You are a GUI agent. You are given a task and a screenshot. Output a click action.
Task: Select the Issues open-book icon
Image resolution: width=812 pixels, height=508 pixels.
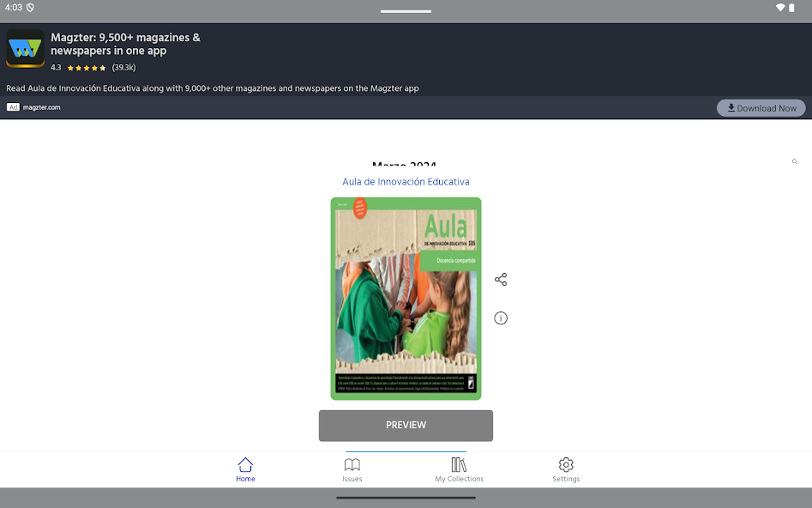[x=352, y=465]
